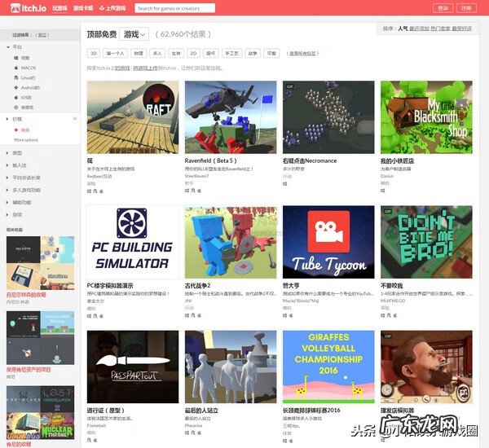
Task: Click the search for games or creators field
Action: coord(174,8)
